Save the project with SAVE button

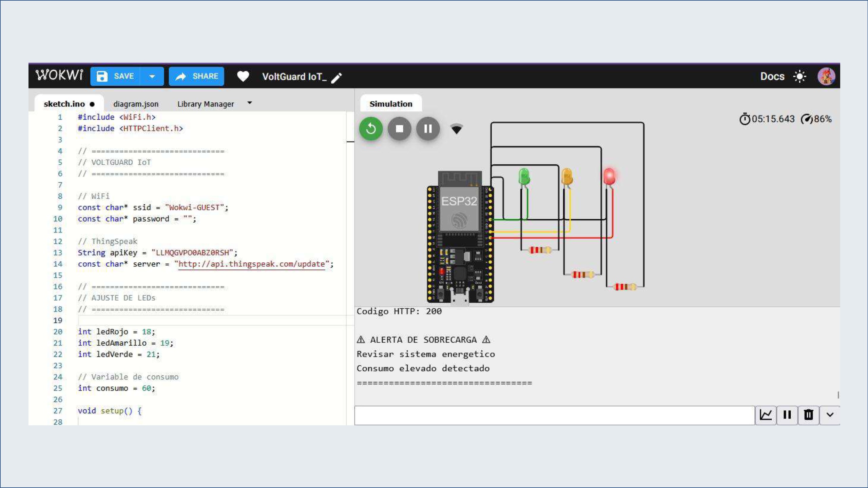coord(116,76)
